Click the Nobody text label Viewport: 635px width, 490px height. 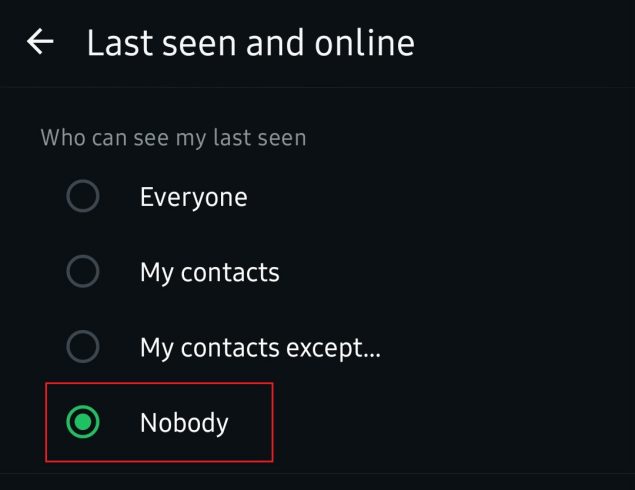[x=184, y=423]
